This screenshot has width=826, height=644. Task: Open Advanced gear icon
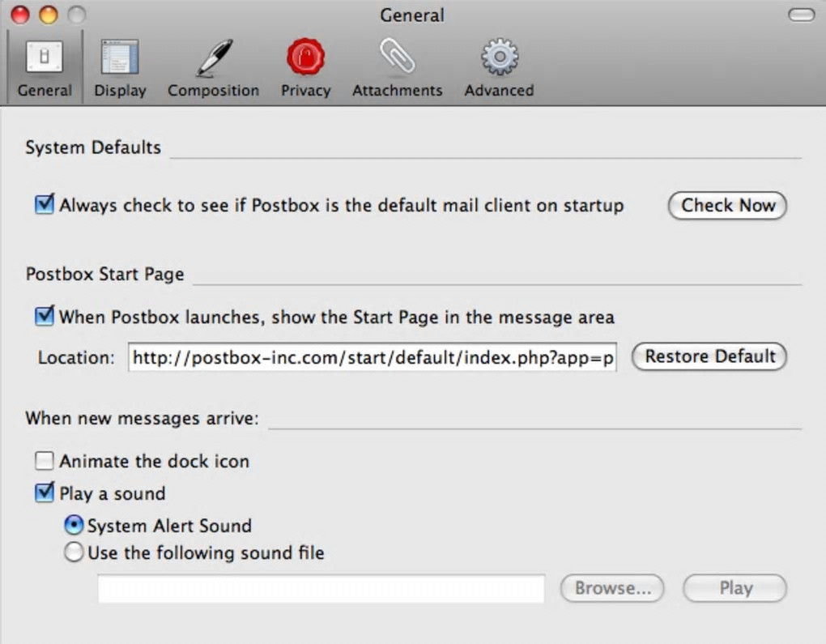pos(499,57)
